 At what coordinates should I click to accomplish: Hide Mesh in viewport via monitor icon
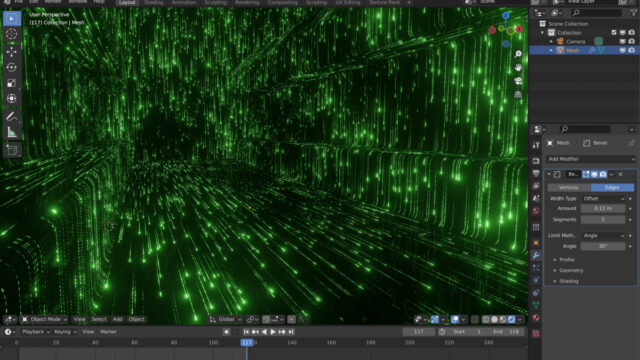623,50
